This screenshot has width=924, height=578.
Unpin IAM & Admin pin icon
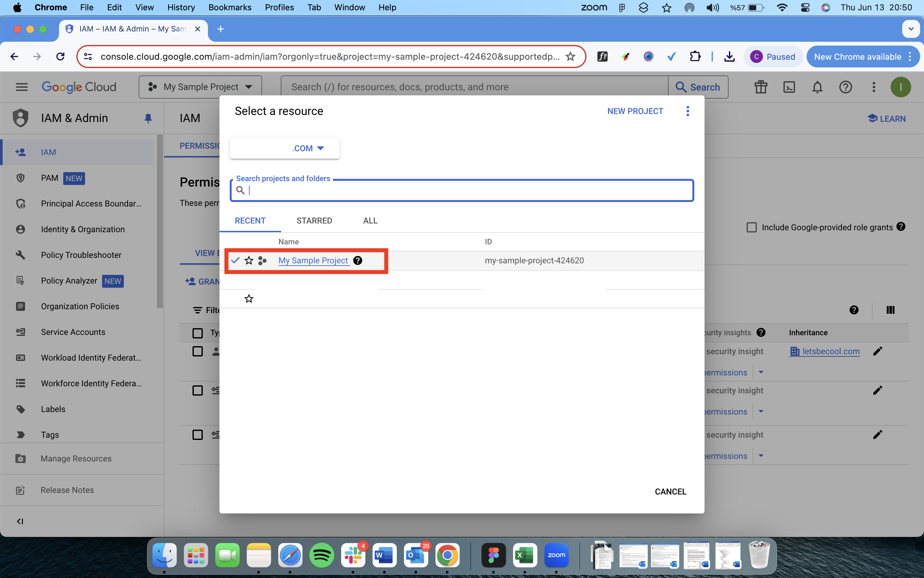click(148, 118)
